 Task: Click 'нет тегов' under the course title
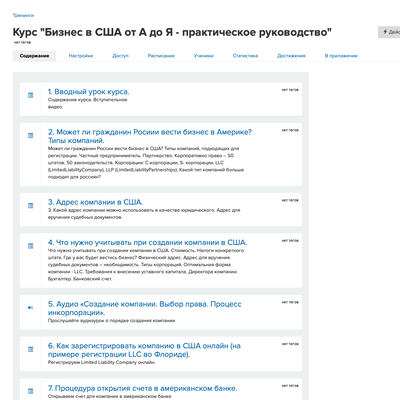pos(22,43)
